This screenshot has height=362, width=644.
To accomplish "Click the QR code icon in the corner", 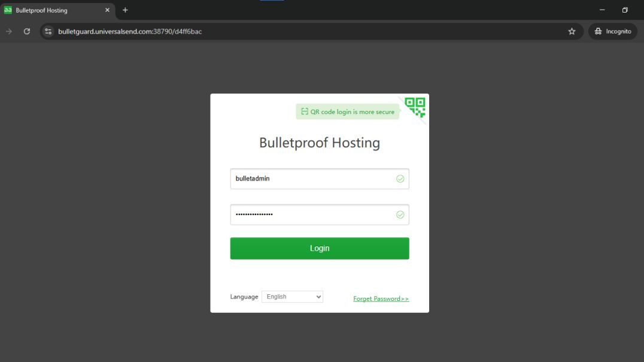I will [x=414, y=108].
